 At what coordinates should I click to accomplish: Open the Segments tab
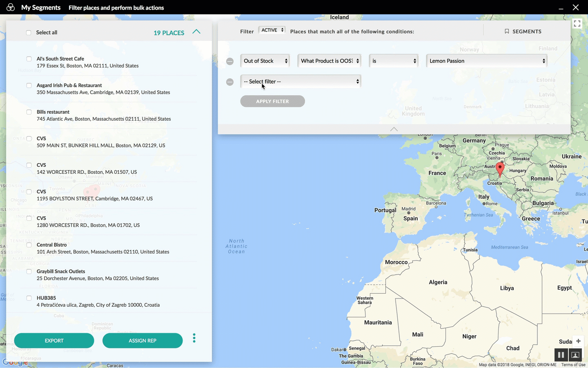click(523, 31)
